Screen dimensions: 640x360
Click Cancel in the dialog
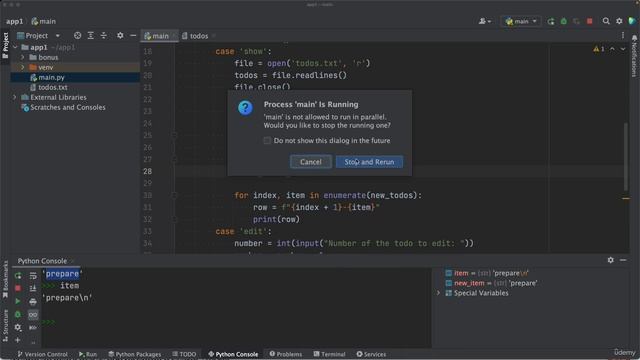[x=311, y=162]
